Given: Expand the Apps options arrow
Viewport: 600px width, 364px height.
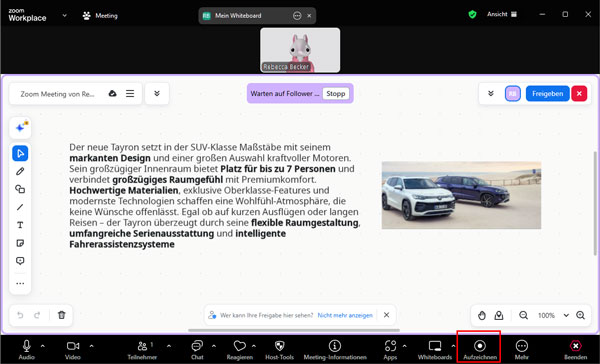Looking at the screenshot, I should pos(404,346).
